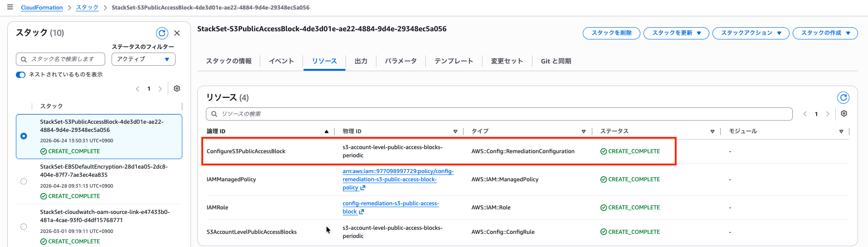Open resources table preferences gear
The width and height of the screenshot is (868, 247).
[x=844, y=114]
